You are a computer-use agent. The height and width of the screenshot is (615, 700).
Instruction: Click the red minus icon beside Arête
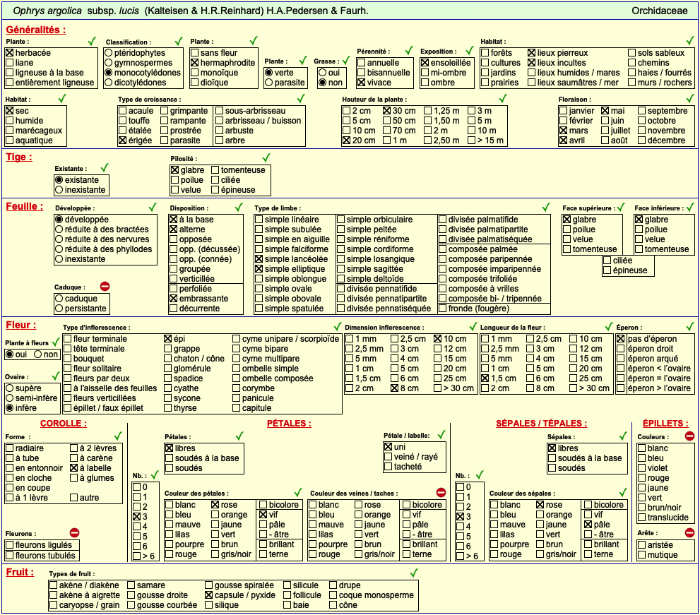(x=689, y=532)
